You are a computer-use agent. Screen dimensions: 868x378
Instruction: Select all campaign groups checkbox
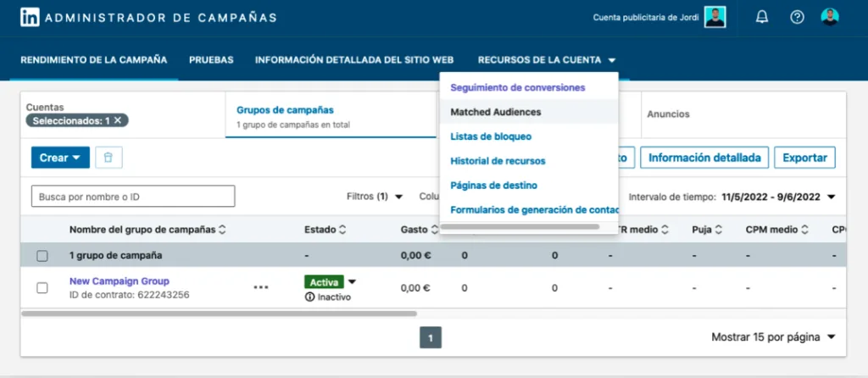click(42, 230)
